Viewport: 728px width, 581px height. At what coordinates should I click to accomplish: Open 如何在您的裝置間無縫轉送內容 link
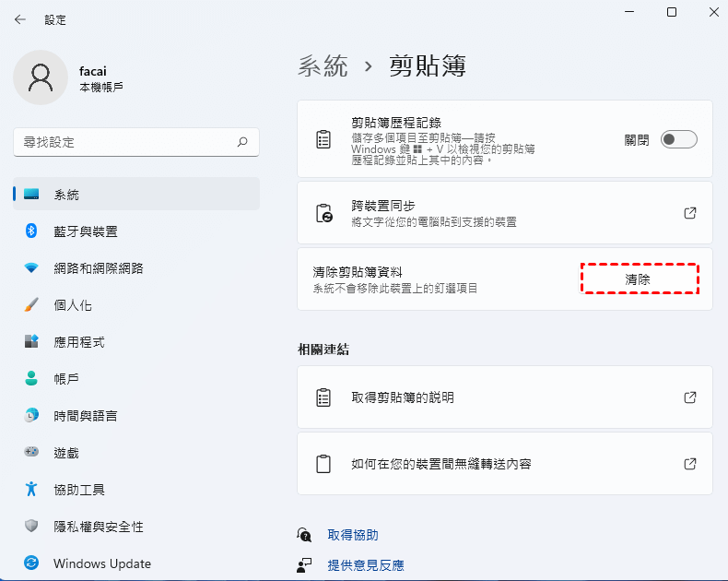point(689,463)
